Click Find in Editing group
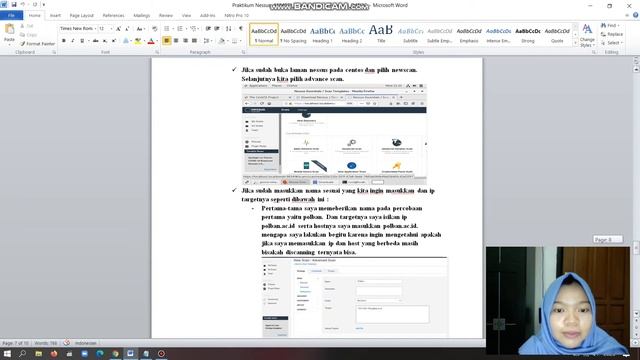The image size is (640, 360). click(x=611, y=26)
